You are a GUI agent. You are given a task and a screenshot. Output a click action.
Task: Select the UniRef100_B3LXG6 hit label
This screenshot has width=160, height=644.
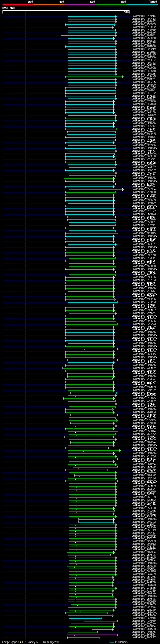tap(143, 88)
